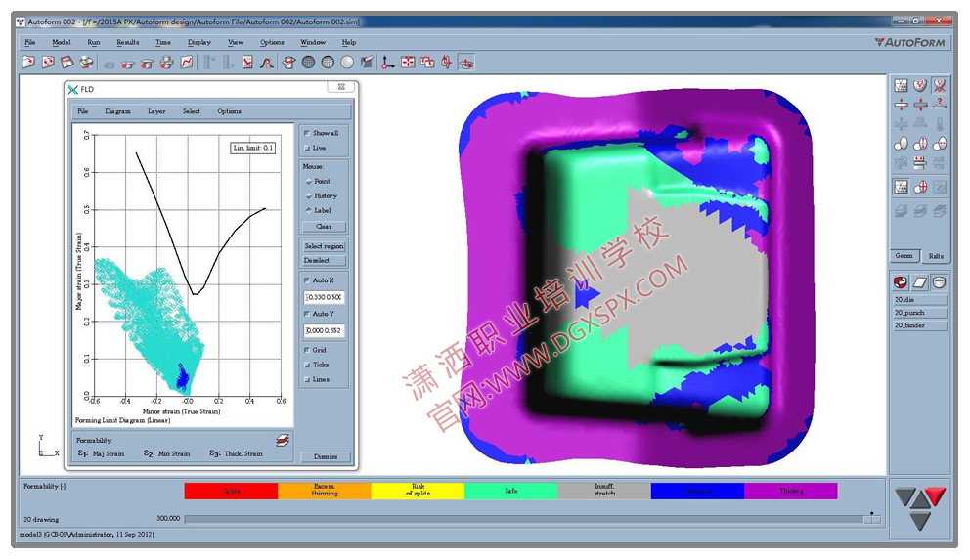The image size is (970, 560).
Task: Toggle the Auto Y checkbox
Action: tap(307, 314)
